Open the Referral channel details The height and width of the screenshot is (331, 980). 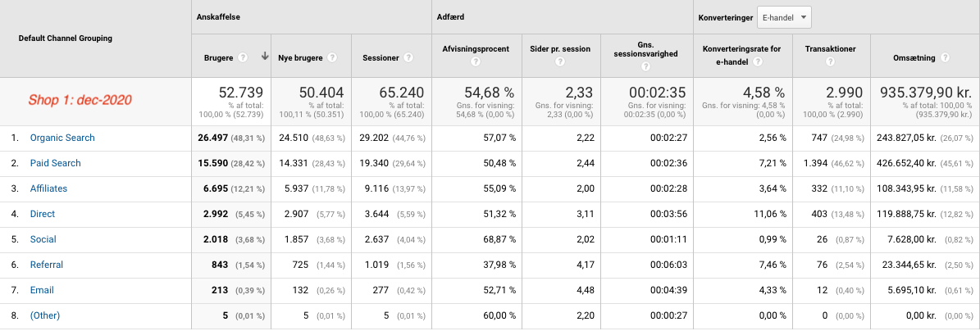click(x=46, y=265)
